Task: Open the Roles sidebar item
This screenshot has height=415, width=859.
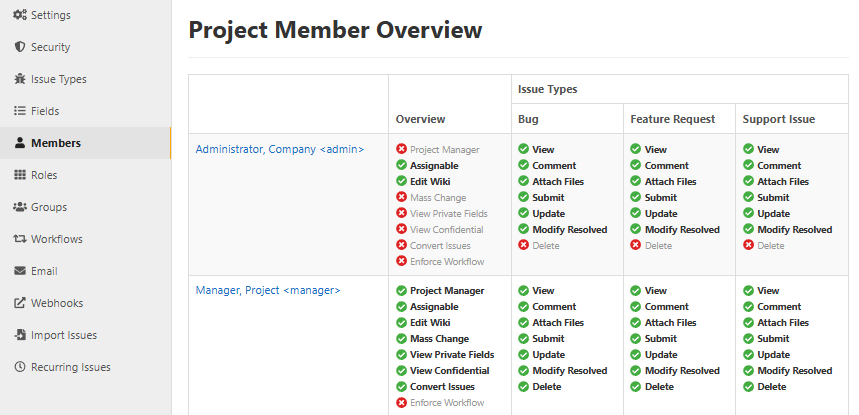Action: point(85,175)
